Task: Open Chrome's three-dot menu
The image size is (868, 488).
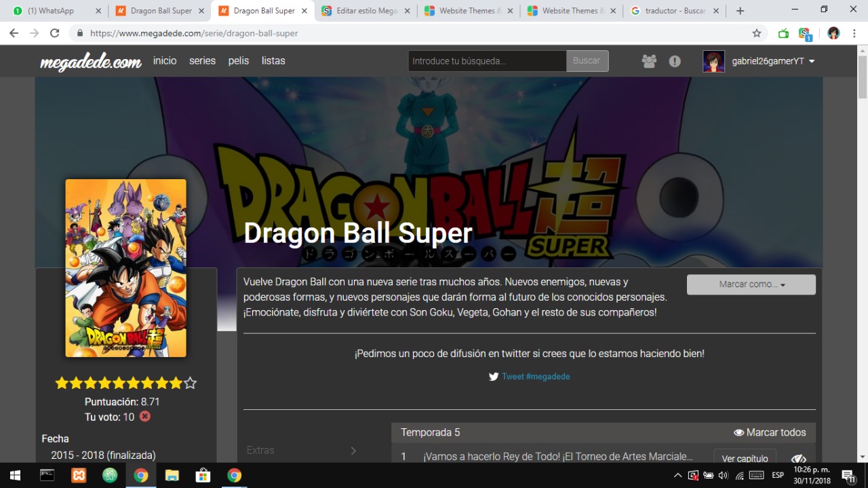Action: tap(853, 33)
